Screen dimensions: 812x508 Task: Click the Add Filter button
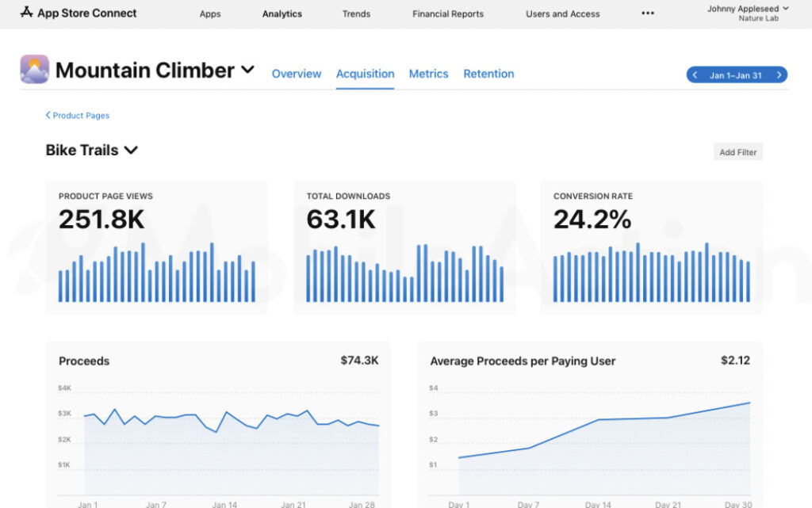(x=738, y=152)
